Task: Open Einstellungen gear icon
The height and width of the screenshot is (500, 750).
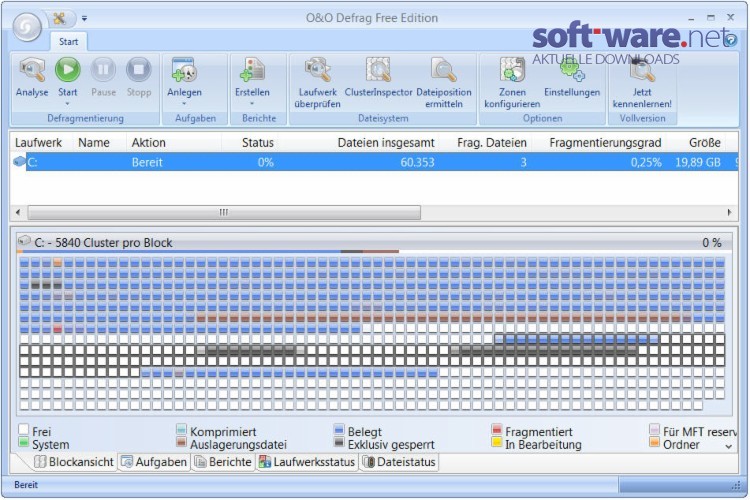Action: click(572, 70)
